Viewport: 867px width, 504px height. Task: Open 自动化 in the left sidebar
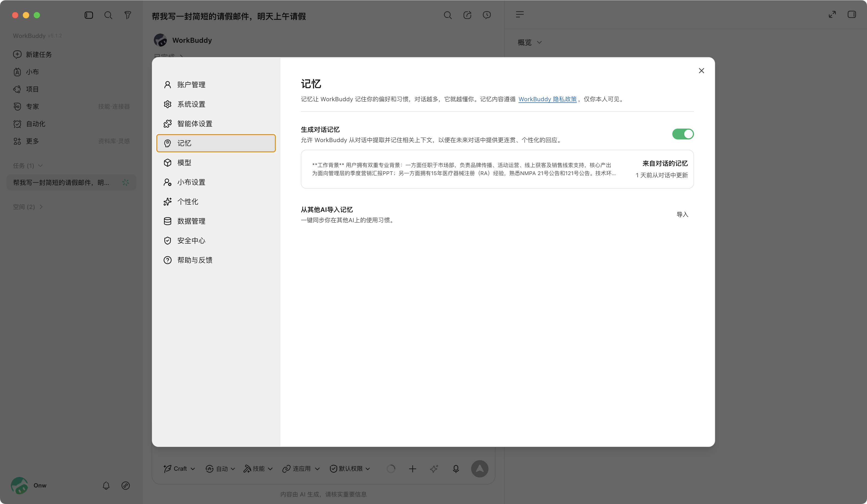pyautogui.click(x=71, y=124)
